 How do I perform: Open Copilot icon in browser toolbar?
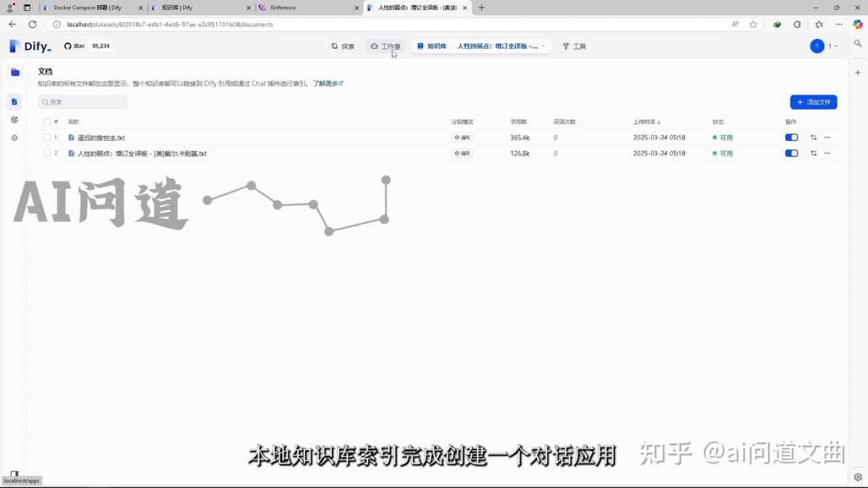858,24
